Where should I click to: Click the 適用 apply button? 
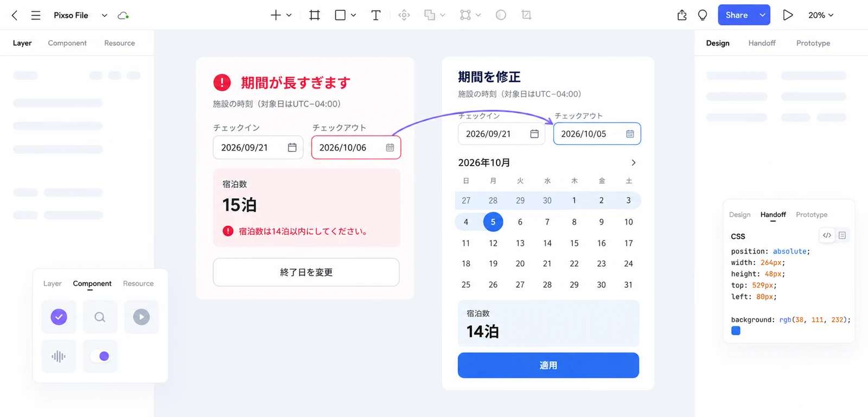coord(548,365)
